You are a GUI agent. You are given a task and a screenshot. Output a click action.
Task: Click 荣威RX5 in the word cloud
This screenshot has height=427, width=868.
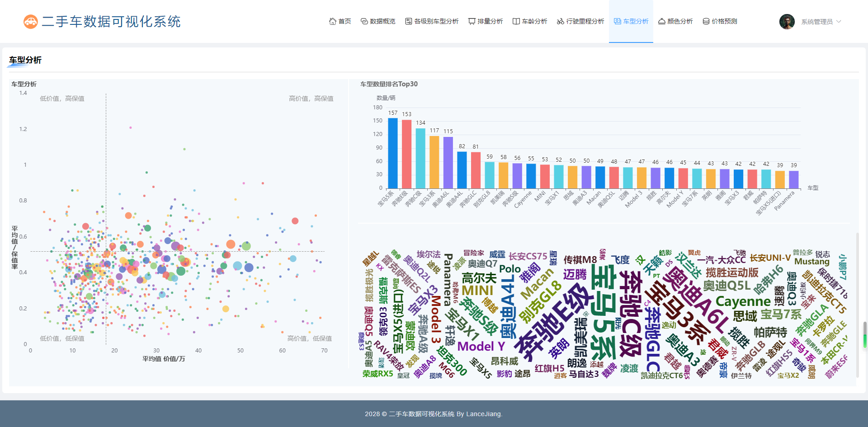378,374
